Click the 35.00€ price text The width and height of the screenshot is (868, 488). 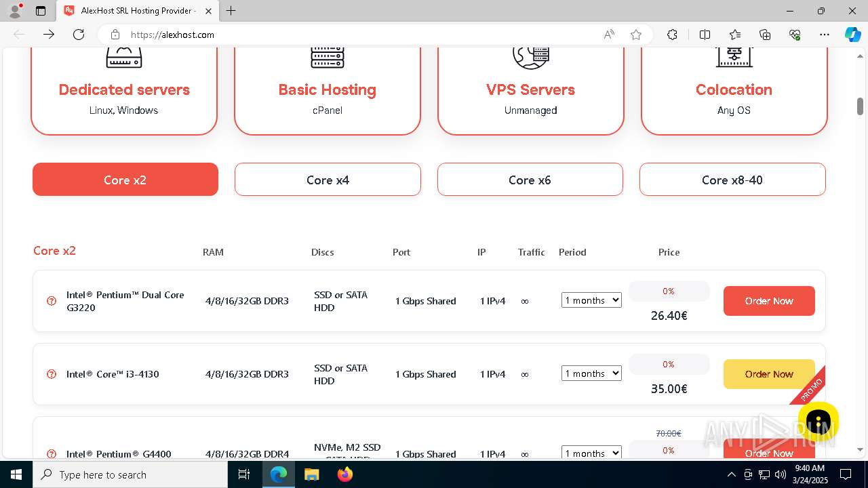[x=669, y=389]
